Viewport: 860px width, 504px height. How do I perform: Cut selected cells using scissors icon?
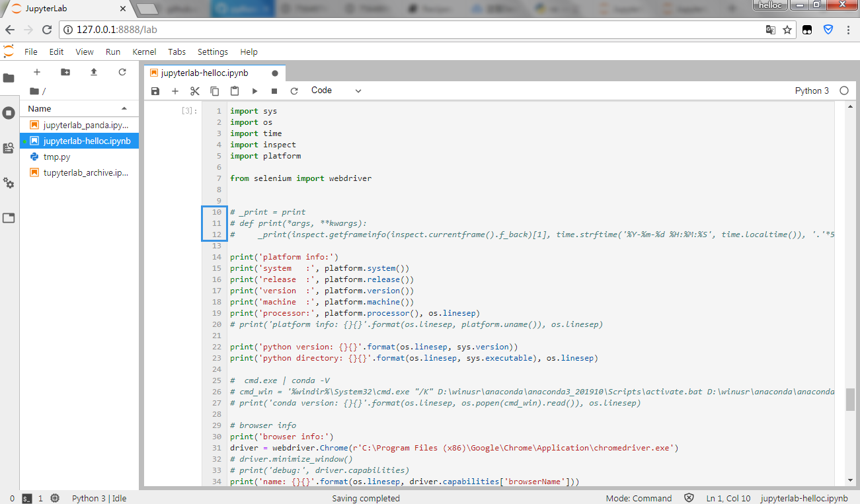195,91
